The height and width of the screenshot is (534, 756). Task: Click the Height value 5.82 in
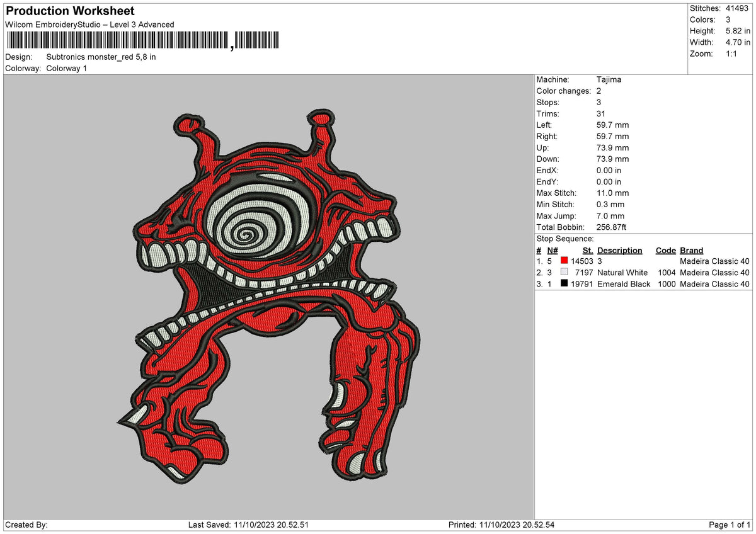point(738,31)
